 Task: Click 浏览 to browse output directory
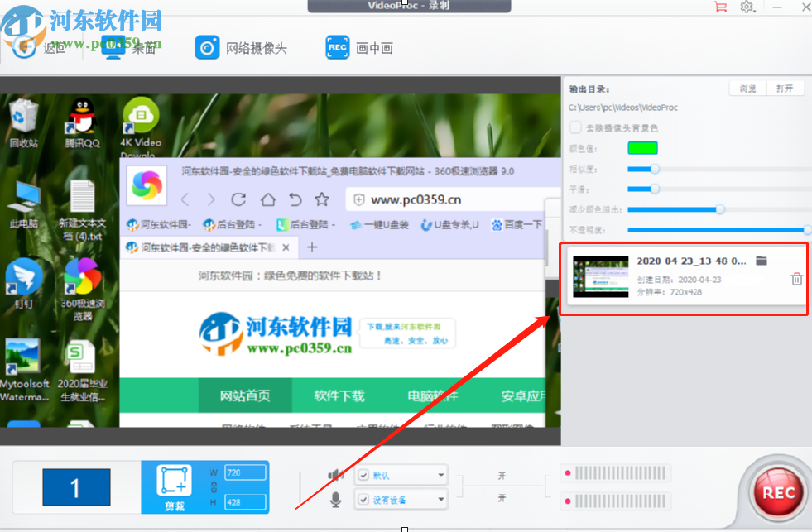pos(747,87)
